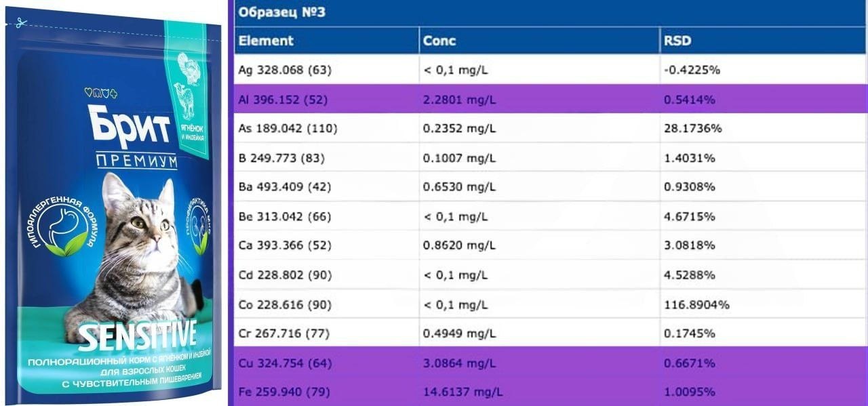Click the As RSD value 28.1736%
Viewport: 868px width, 406px height.
point(693,128)
